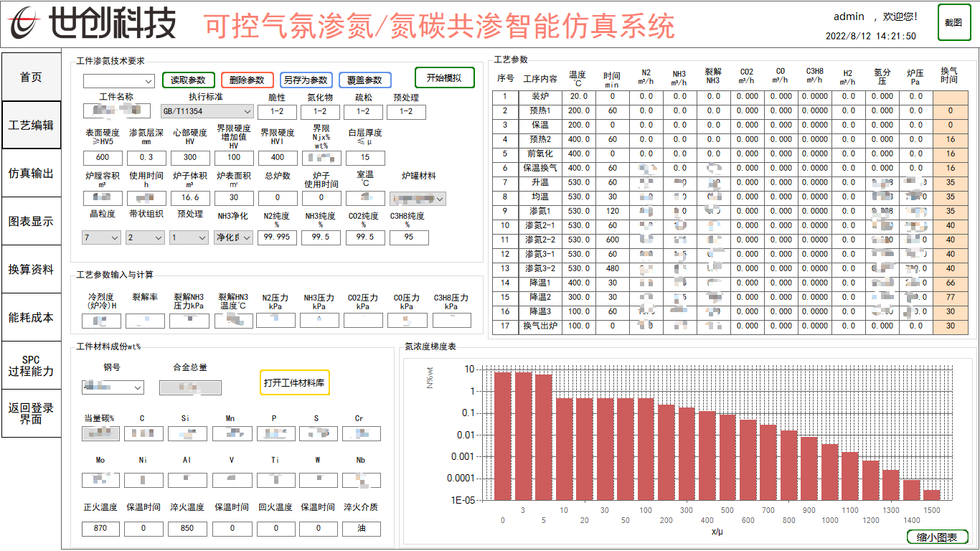
Task: Expand the 晶粒度 dropdown
Action: coord(100,237)
